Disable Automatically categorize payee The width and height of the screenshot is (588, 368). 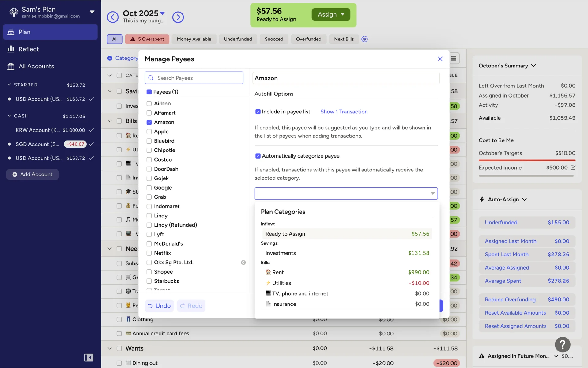pos(258,156)
